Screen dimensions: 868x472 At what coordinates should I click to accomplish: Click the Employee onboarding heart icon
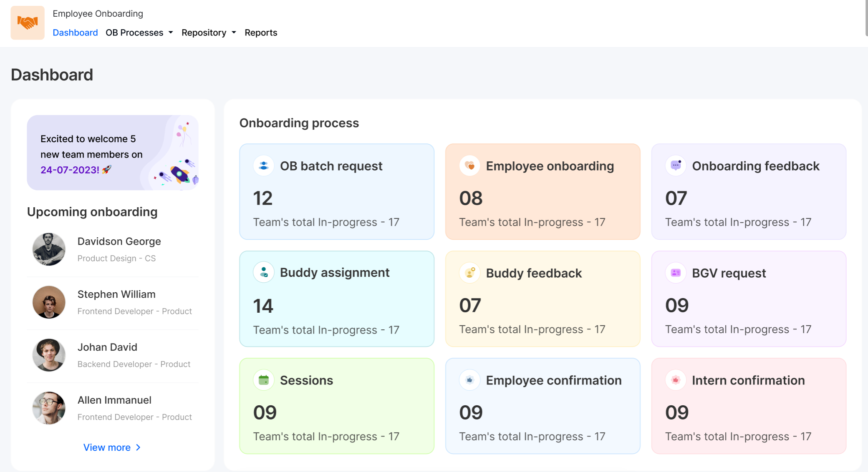(x=470, y=166)
